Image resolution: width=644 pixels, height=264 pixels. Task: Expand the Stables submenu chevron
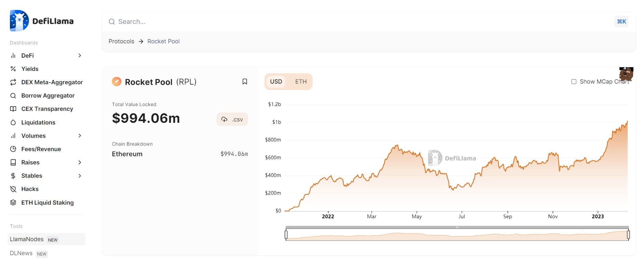tap(80, 176)
